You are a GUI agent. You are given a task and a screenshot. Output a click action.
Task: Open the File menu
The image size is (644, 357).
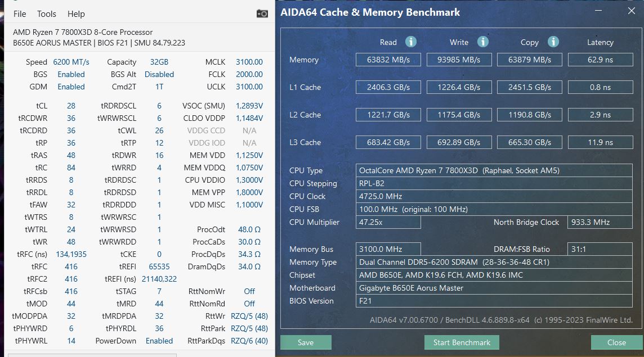tap(20, 14)
